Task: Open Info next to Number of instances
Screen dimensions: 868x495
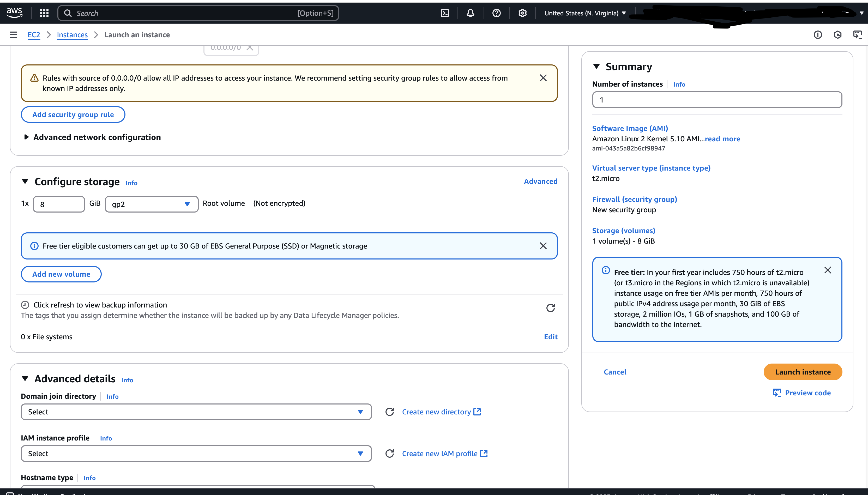Action: pos(679,84)
